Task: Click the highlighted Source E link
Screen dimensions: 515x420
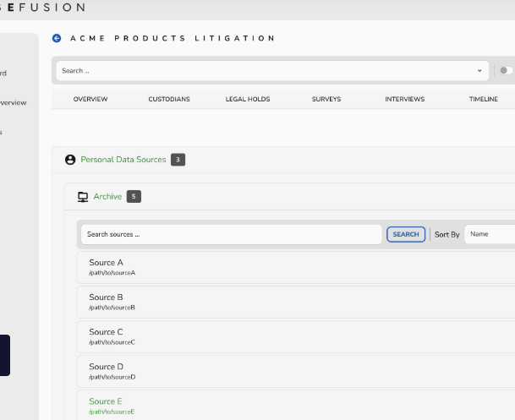Action: pos(106,401)
